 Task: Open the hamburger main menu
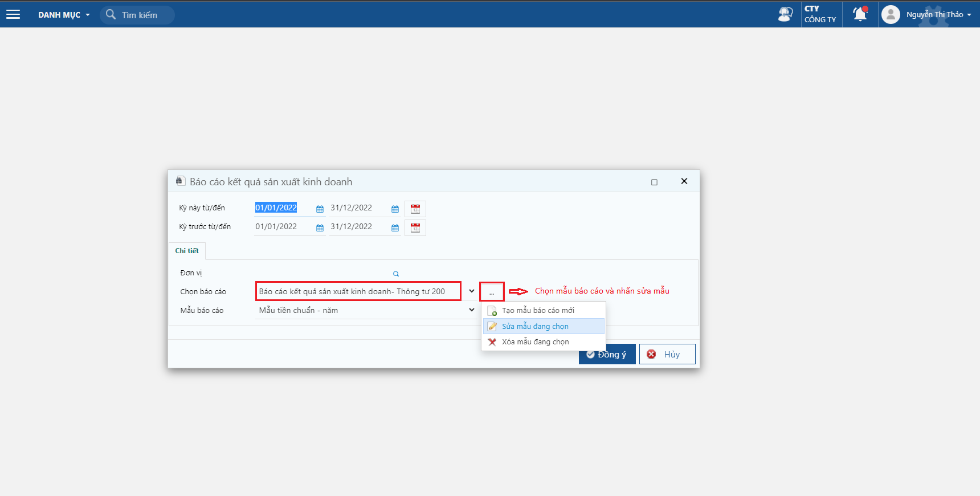point(13,15)
